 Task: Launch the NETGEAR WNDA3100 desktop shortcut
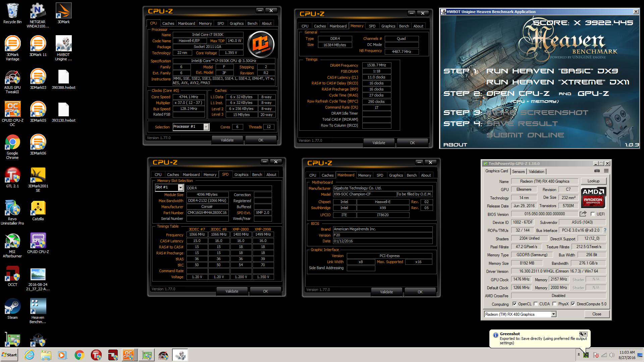coord(38,16)
